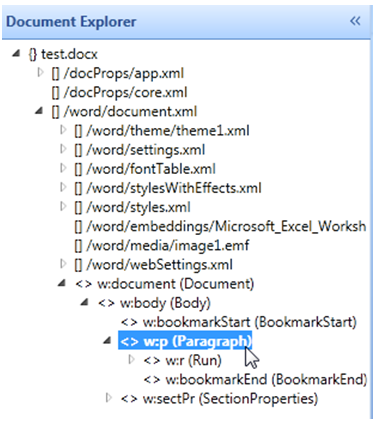The height and width of the screenshot is (422, 375).
Task: Select /word/media/image1.emf part
Action: click(x=162, y=246)
